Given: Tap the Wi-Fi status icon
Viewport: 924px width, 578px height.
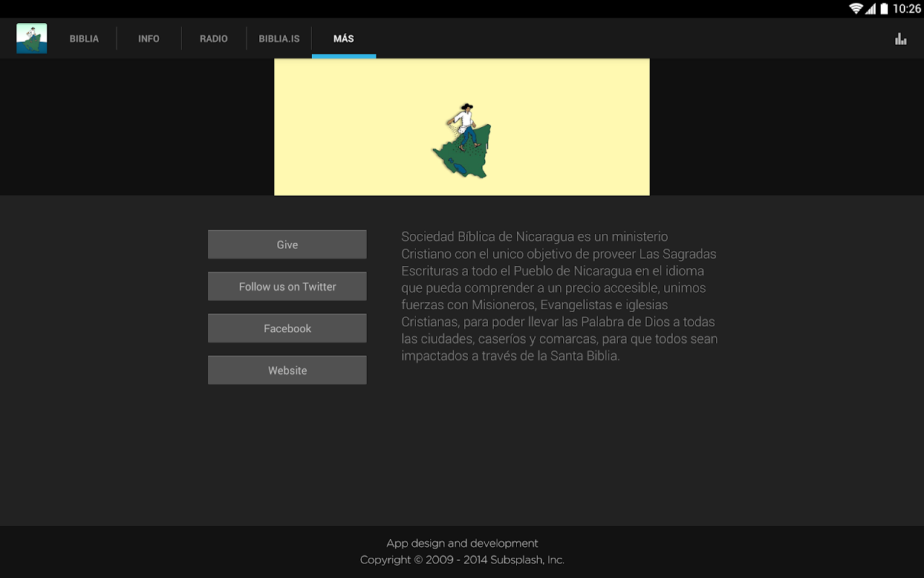Looking at the screenshot, I should coord(856,9).
